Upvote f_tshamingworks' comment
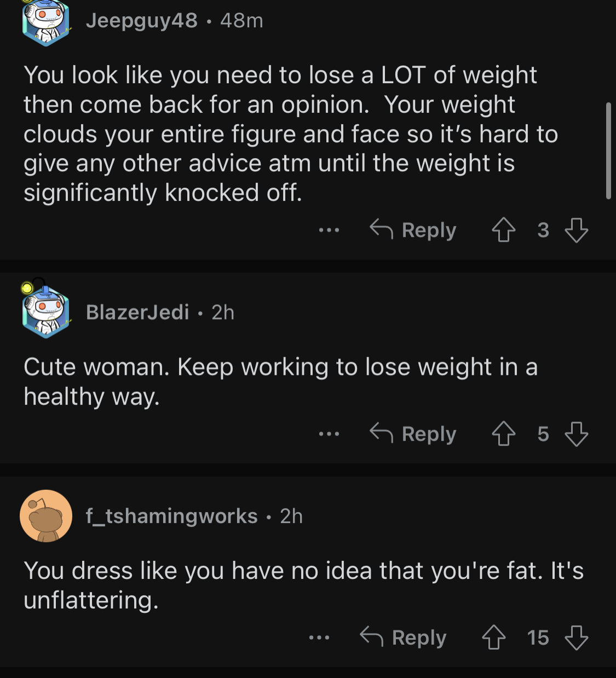The image size is (616, 678). pos(493,638)
